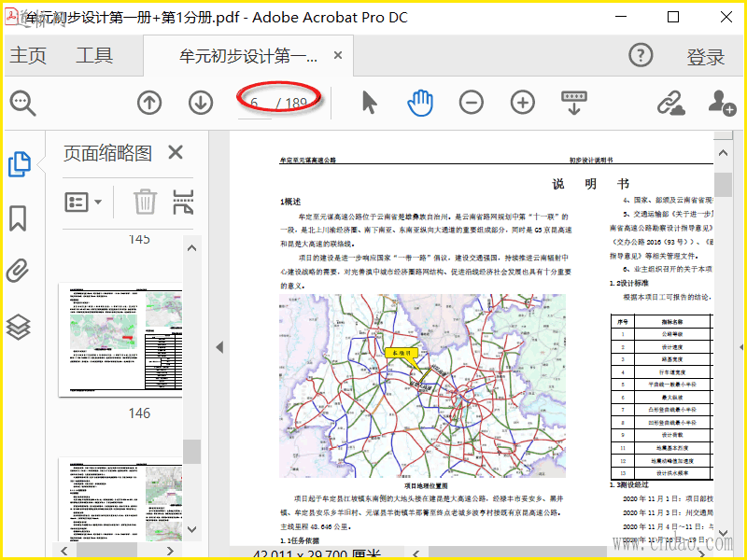Image resolution: width=747 pixels, height=560 pixels.
Task: Click the 指标名称 table header
Action: [671, 322]
